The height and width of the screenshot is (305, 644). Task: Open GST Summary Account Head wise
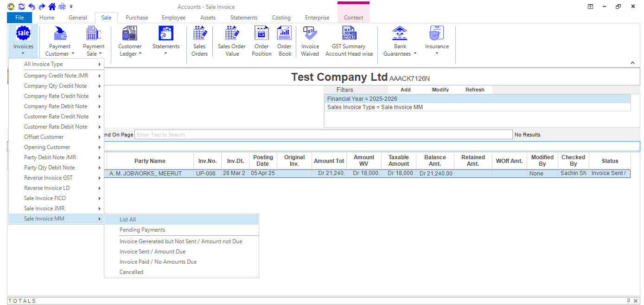click(349, 41)
